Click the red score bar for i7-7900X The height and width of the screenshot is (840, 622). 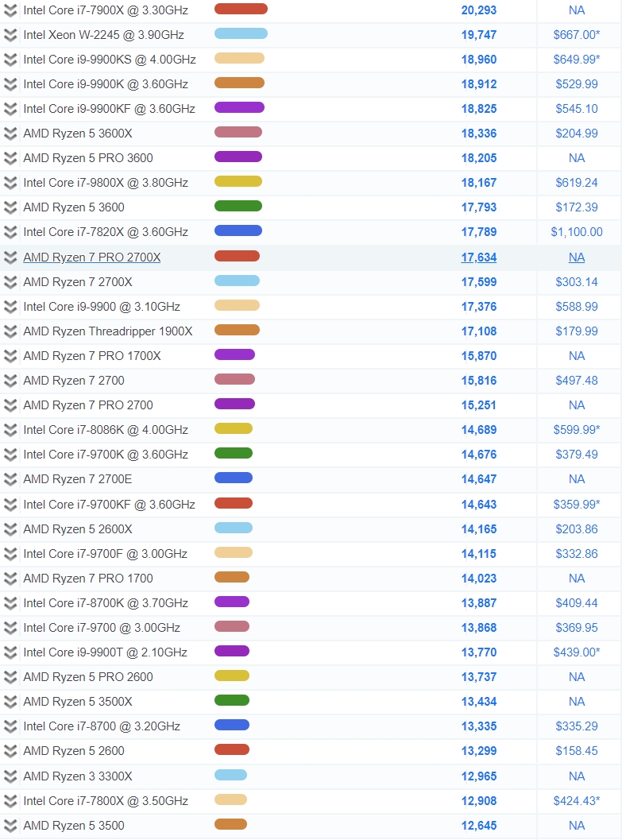click(241, 9)
